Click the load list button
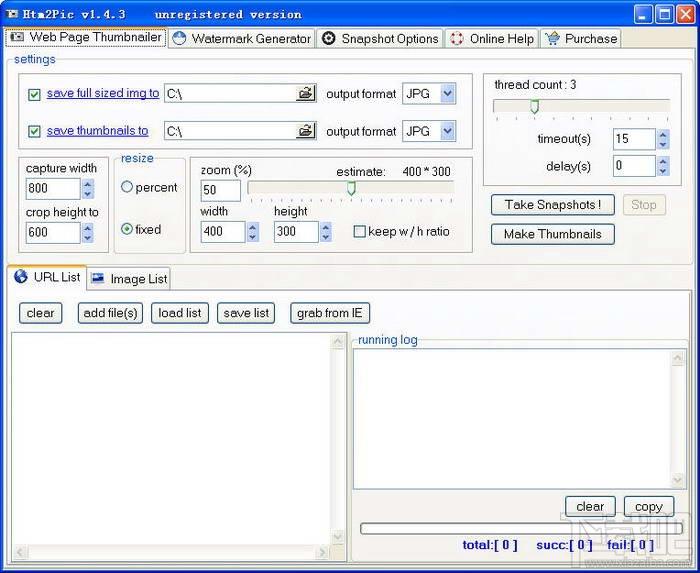The width and height of the screenshot is (700, 573). (x=179, y=313)
